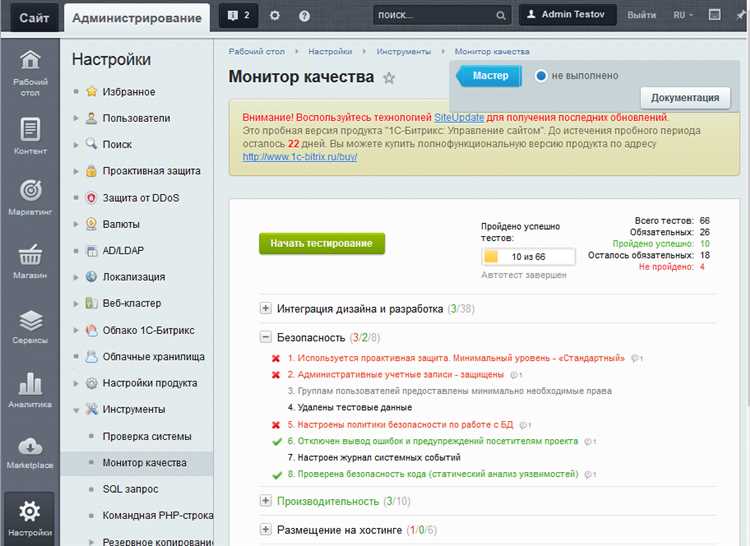Expand the Веб-кластер tree node
Image resolution: width=750 pixels, height=546 pixels.
click(76, 304)
